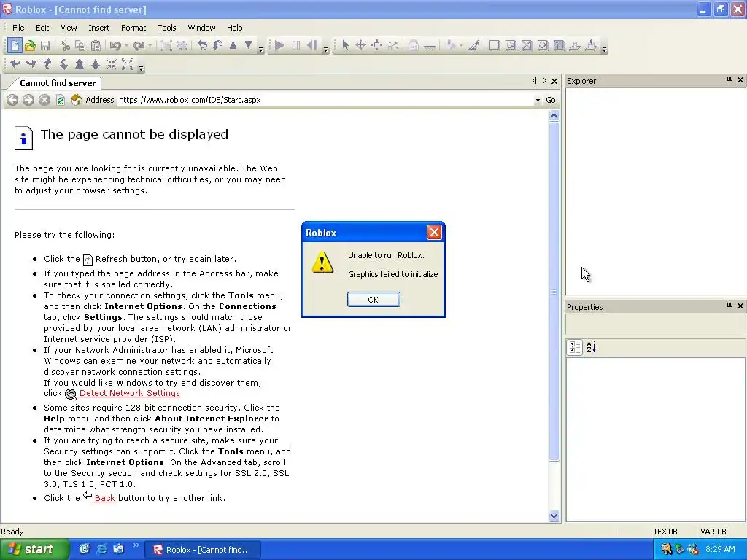Viewport: 747px width, 560px height.
Task: Open the Insert menu
Action: (x=98, y=28)
